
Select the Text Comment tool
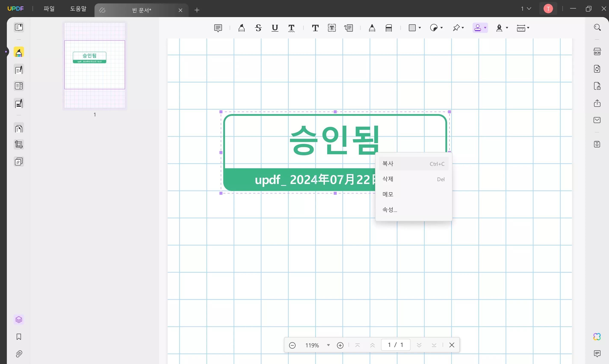[x=315, y=28]
